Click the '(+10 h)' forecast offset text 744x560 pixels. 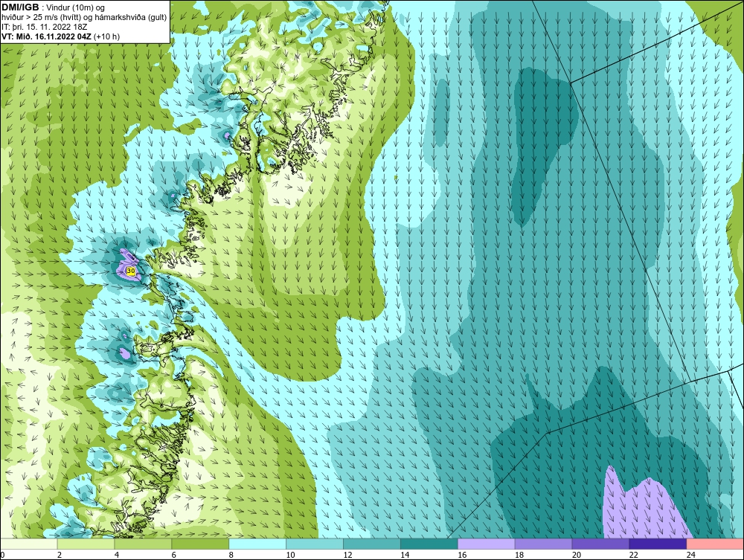click(x=107, y=36)
